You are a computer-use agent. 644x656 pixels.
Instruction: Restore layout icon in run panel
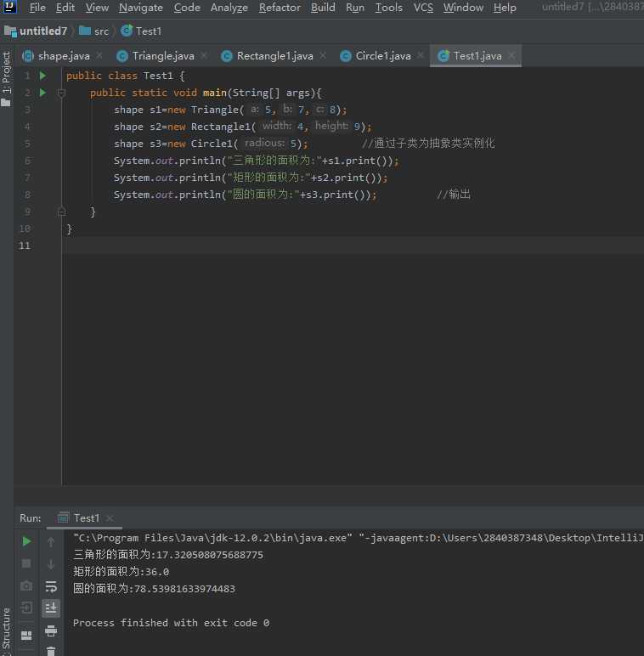point(26,636)
